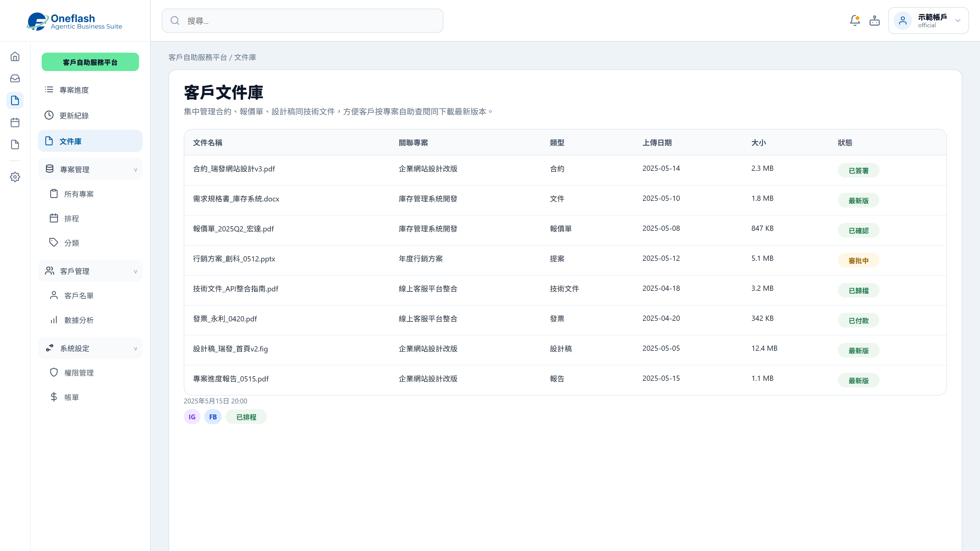Click 年度行銷方案 project cell
The height and width of the screenshot is (551, 980).
[x=420, y=259]
